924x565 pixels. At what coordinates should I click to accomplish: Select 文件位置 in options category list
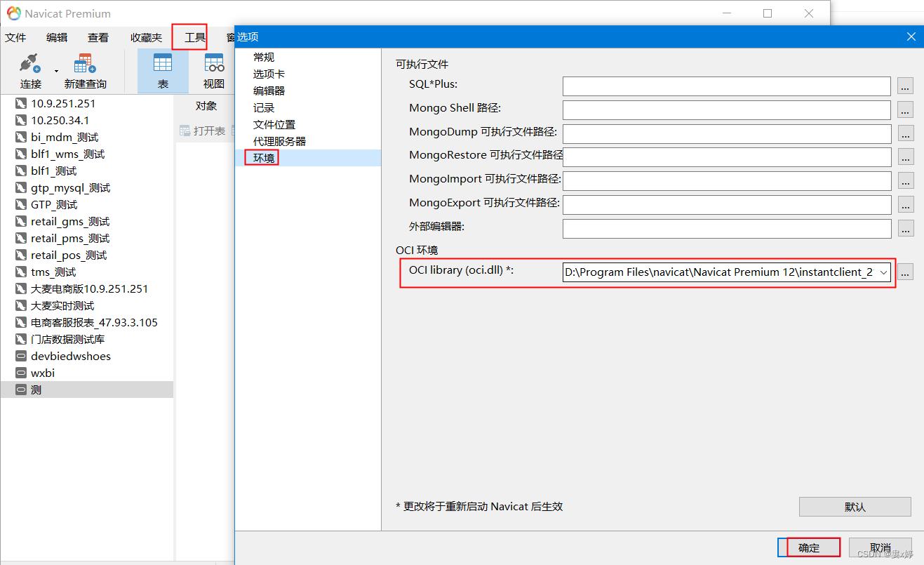[x=274, y=124]
